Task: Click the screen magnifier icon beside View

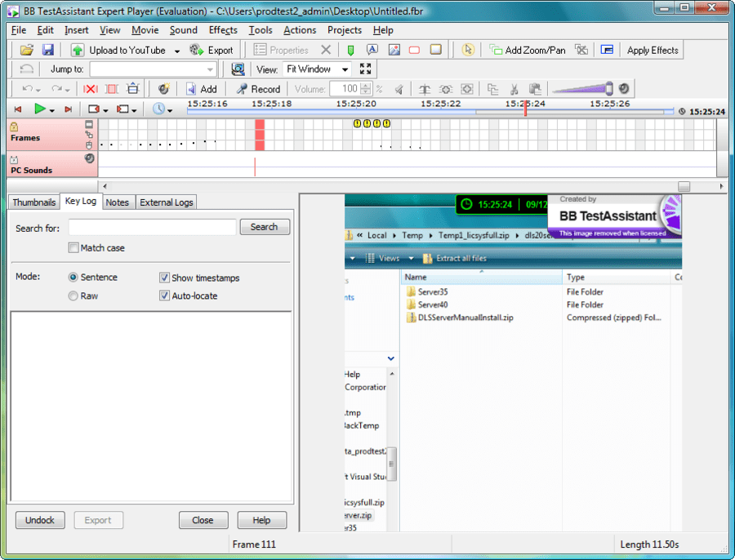Action: [238, 69]
